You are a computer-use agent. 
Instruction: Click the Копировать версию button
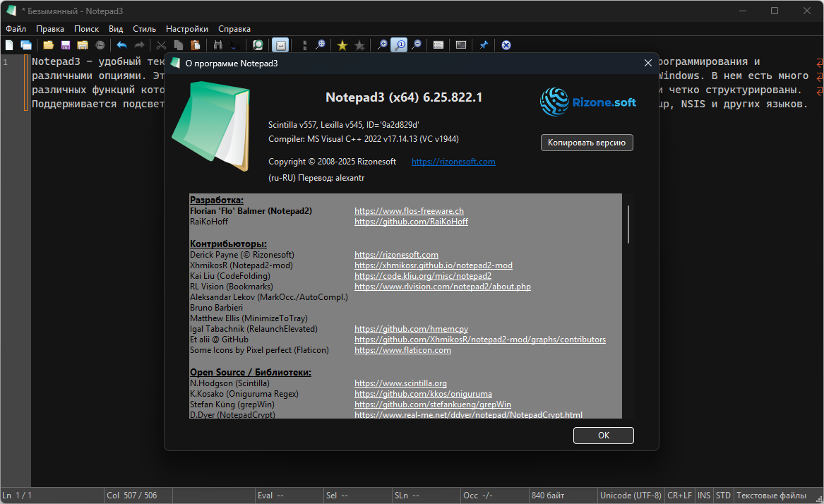tap(587, 143)
